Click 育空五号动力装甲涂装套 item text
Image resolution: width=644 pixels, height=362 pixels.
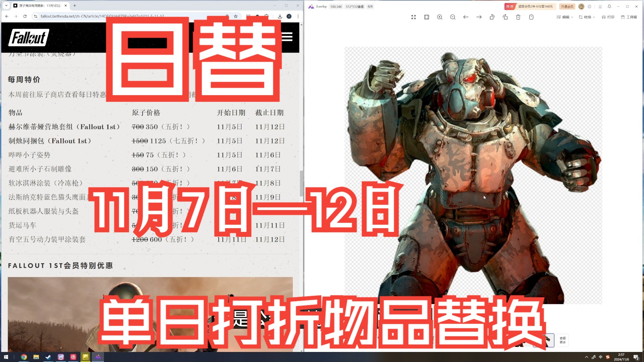pyautogui.click(x=47, y=239)
